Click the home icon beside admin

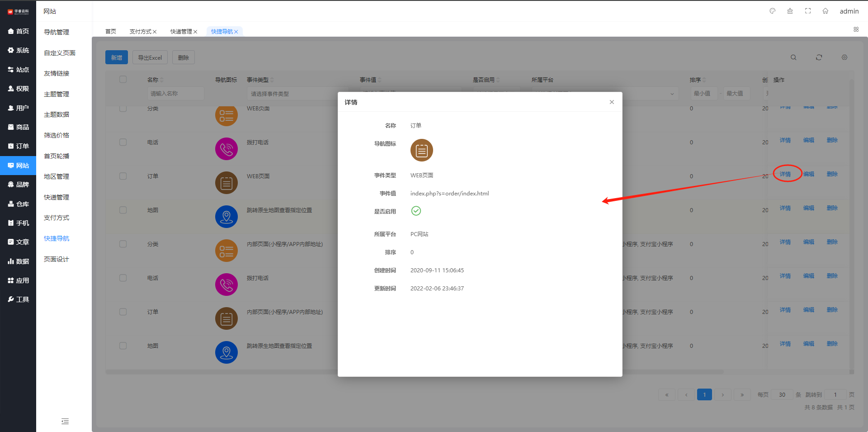825,11
